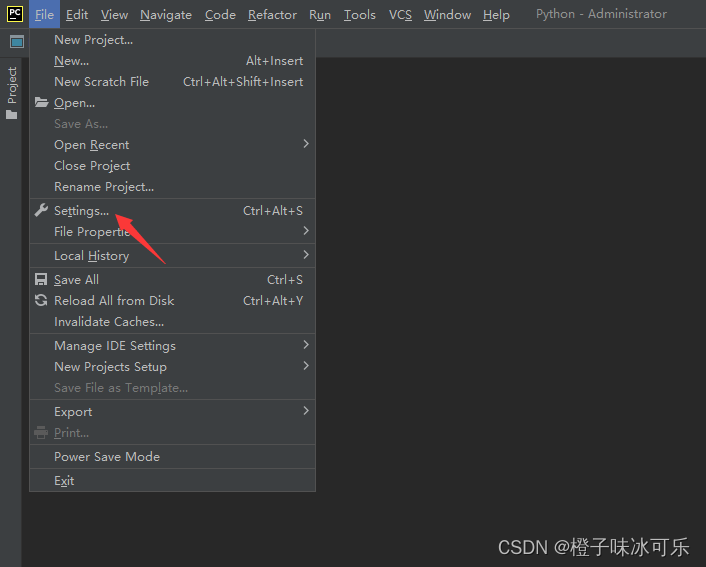This screenshot has height=567, width=706.
Task: Choose Reload All from Disk
Action: click(172, 300)
